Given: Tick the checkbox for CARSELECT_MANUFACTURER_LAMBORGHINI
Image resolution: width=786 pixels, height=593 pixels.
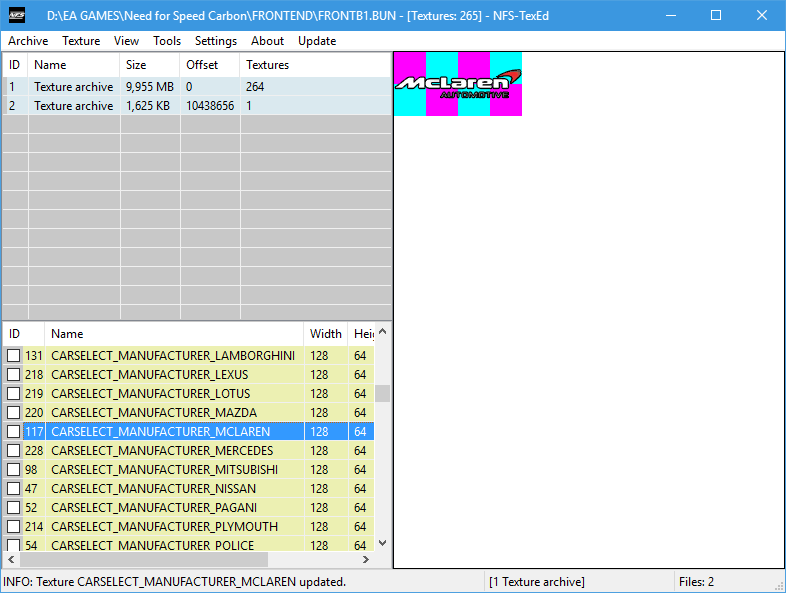Looking at the screenshot, I should (14, 356).
